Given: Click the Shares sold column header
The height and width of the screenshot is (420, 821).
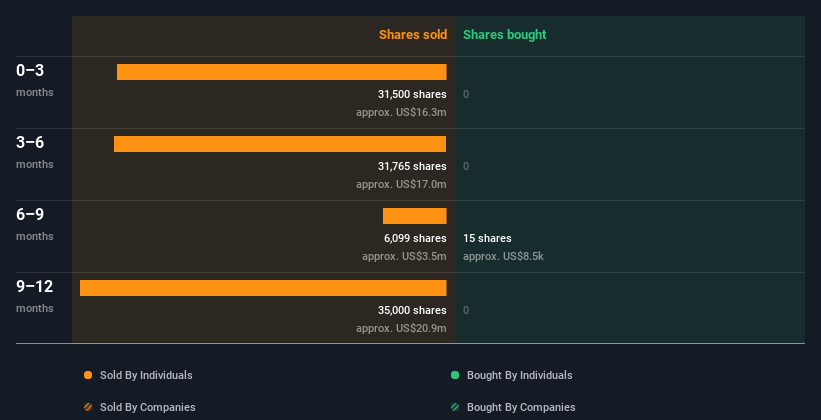Looking at the screenshot, I should tap(413, 35).
